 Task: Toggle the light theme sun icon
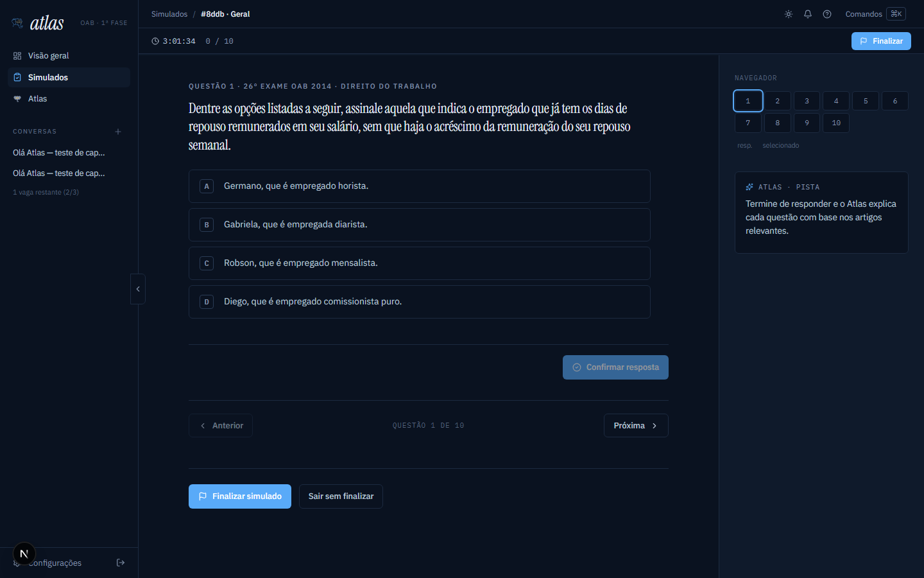(789, 14)
